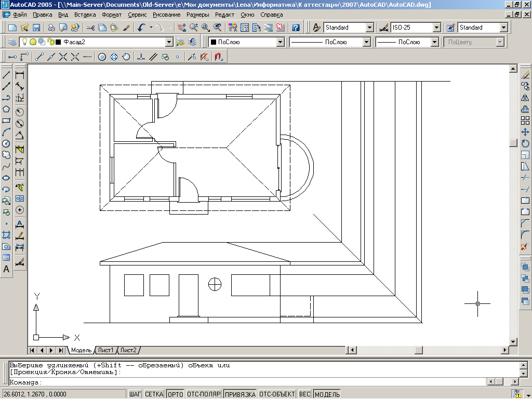This screenshot has width=532, height=399.
Task: Switch to the Лист1 layout tab
Action: (105, 350)
